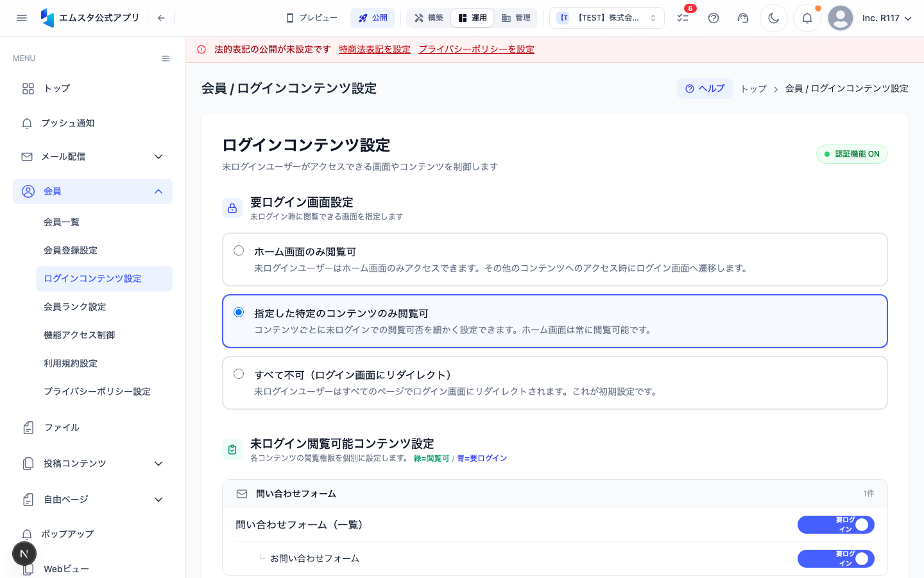The image size is (924, 578).
Task: Open ファイル in the sidebar
Action: coord(92,428)
